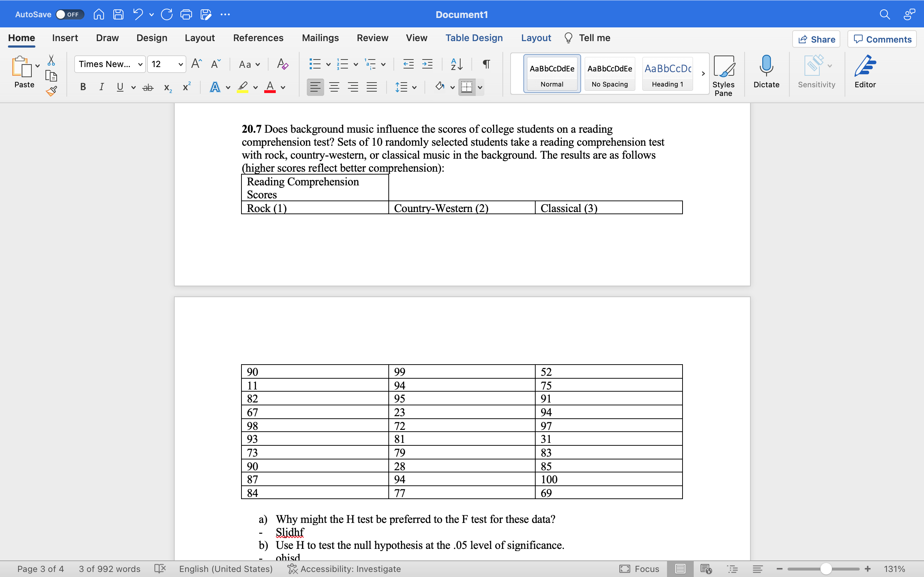Expand the styles gallery
The width and height of the screenshot is (924, 577).
[x=703, y=74]
